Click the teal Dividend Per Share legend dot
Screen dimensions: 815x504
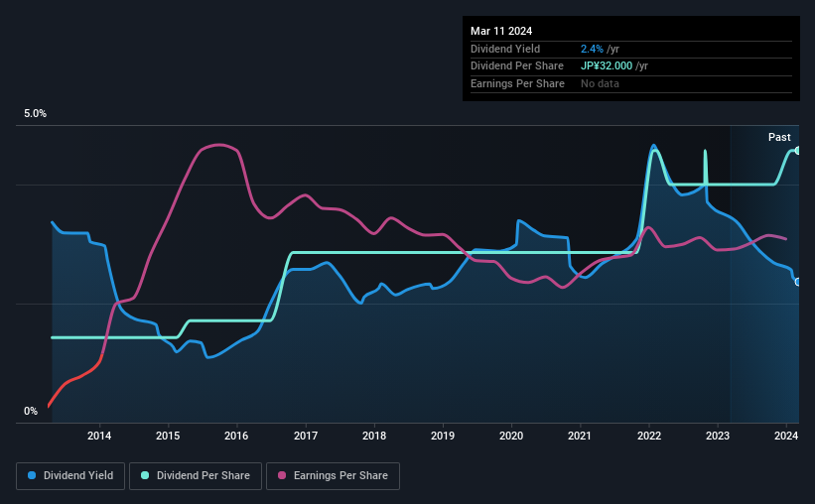[x=145, y=476]
